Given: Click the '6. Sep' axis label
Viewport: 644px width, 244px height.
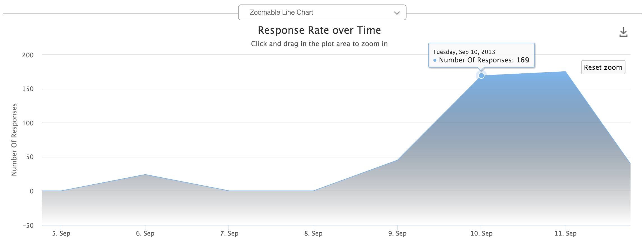Looking at the screenshot, I should [x=145, y=233].
